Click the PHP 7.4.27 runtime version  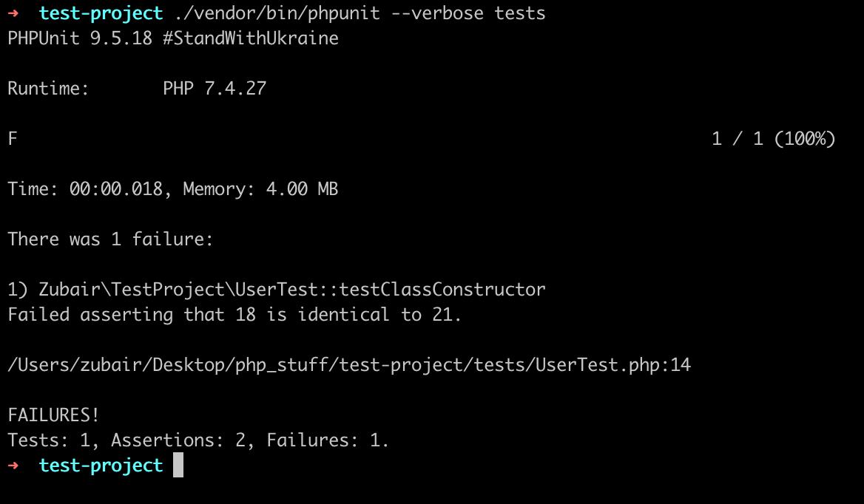click(x=215, y=89)
